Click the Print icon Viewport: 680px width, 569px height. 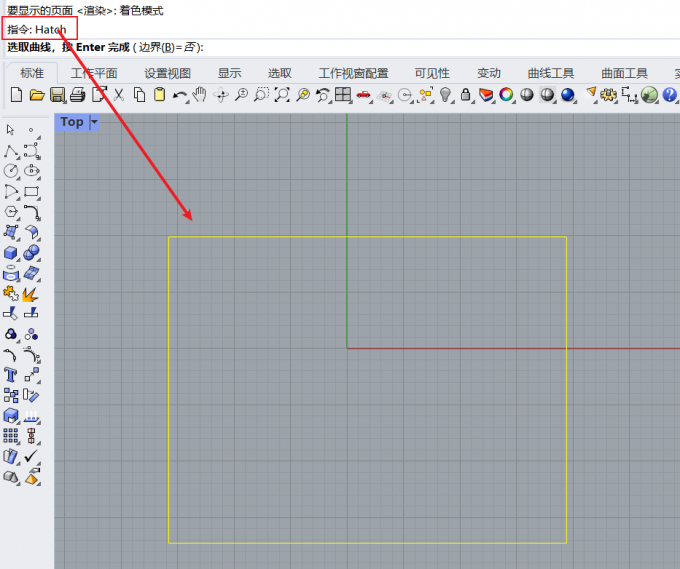[78, 95]
